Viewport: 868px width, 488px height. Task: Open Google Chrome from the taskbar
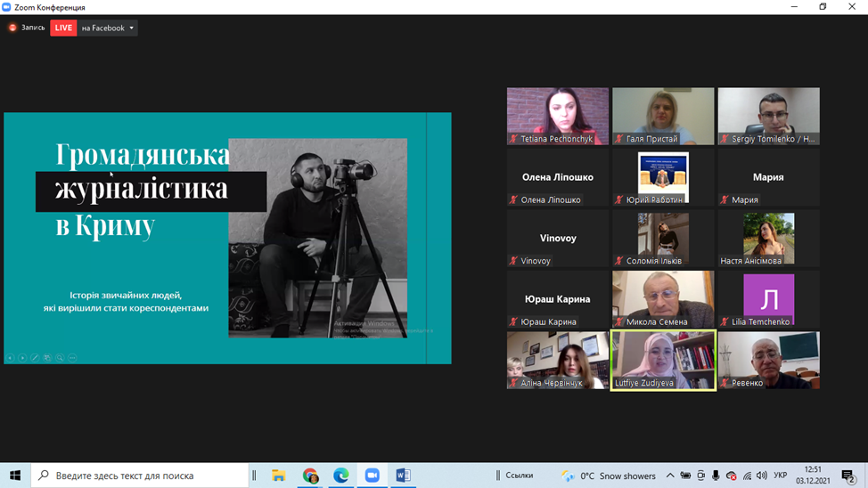click(309, 476)
